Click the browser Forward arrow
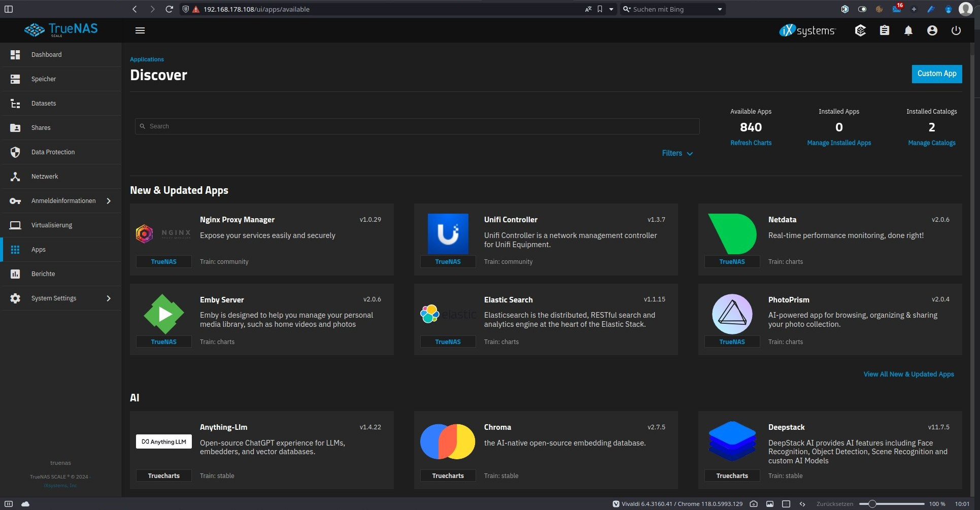This screenshot has width=980, height=510. tap(152, 9)
